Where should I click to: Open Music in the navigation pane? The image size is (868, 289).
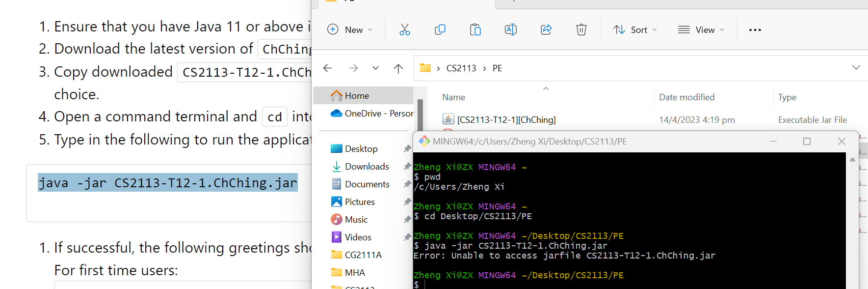coord(356,220)
